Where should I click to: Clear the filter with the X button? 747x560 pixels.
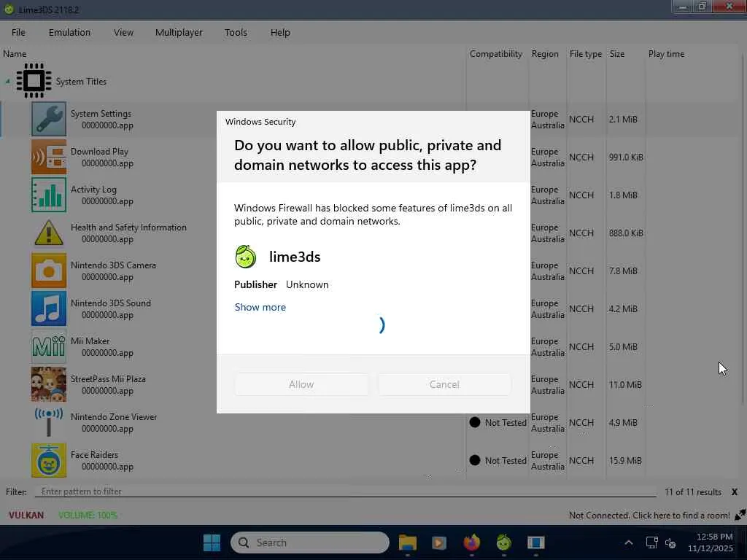(x=735, y=492)
